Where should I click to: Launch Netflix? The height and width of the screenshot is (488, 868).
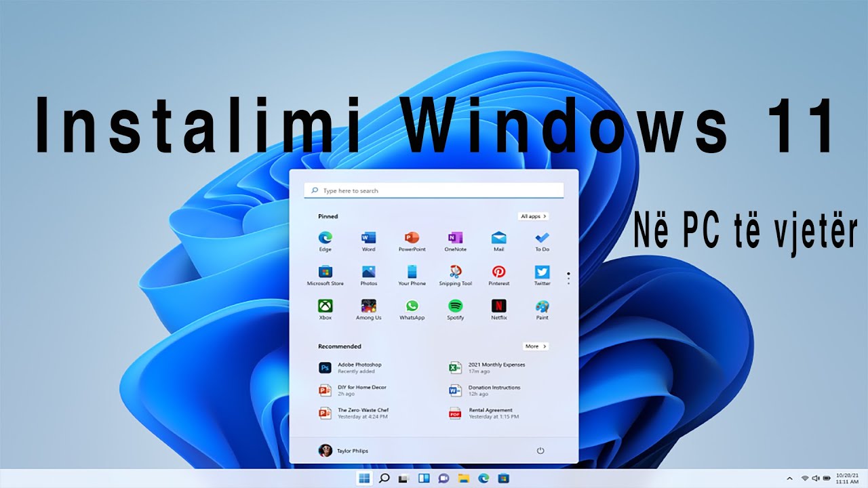[x=498, y=309]
